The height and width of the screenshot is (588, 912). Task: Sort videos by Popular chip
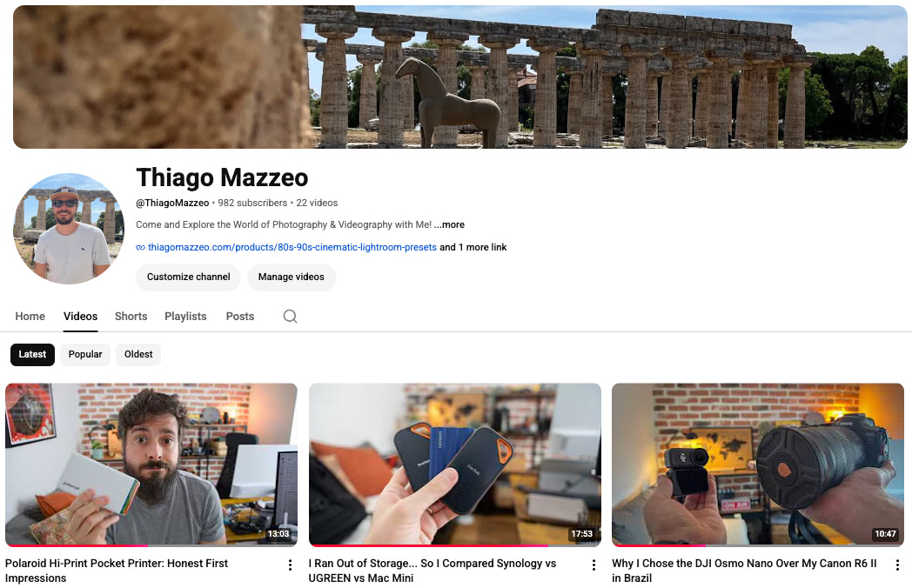(x=85, y=354)
